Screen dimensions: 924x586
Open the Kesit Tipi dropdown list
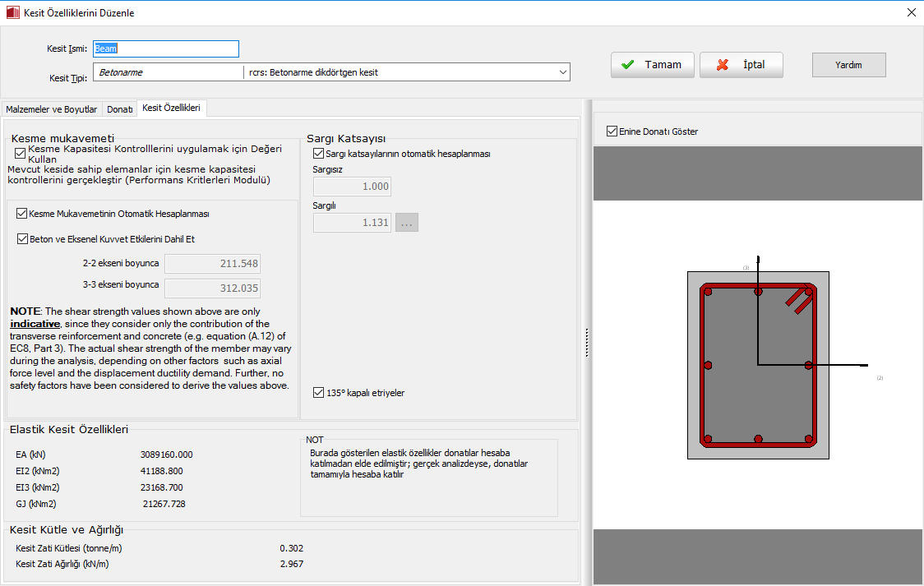pyautogui.click(x=563, y=72)
